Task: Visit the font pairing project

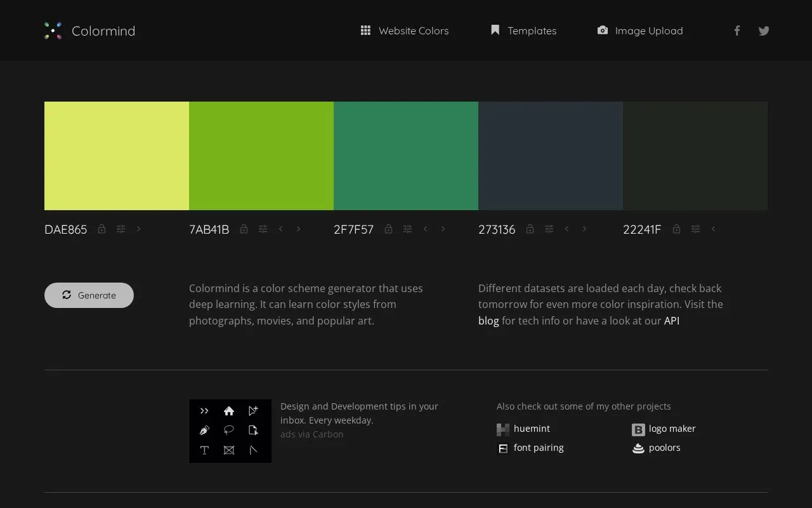Action: [530, 448]
